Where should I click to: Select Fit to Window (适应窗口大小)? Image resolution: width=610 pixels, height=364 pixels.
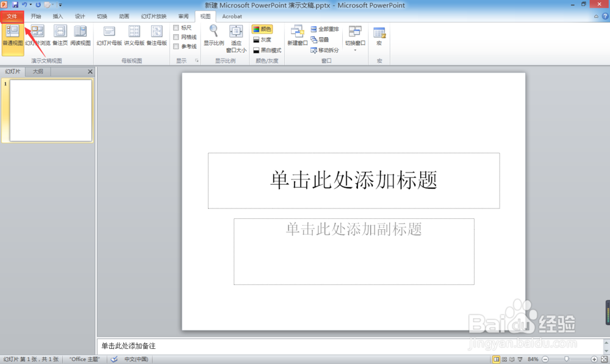(235, 34)
